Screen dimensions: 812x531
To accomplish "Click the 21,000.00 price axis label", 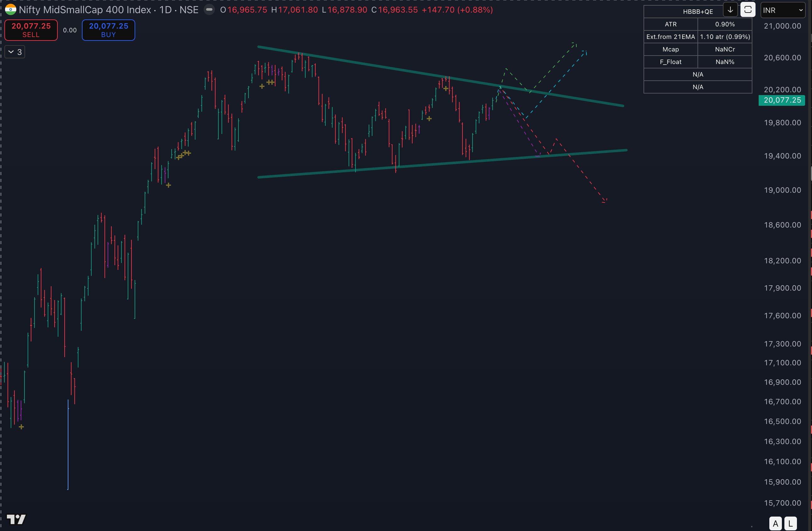I will pyautogui.click(x=782, y=26).
